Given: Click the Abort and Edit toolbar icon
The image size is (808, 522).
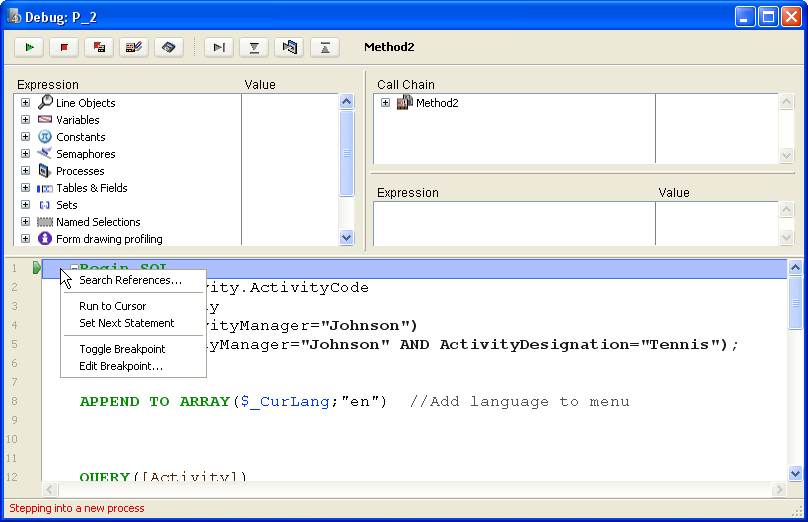Looking at the screenshot, I should tap(99, 47).
